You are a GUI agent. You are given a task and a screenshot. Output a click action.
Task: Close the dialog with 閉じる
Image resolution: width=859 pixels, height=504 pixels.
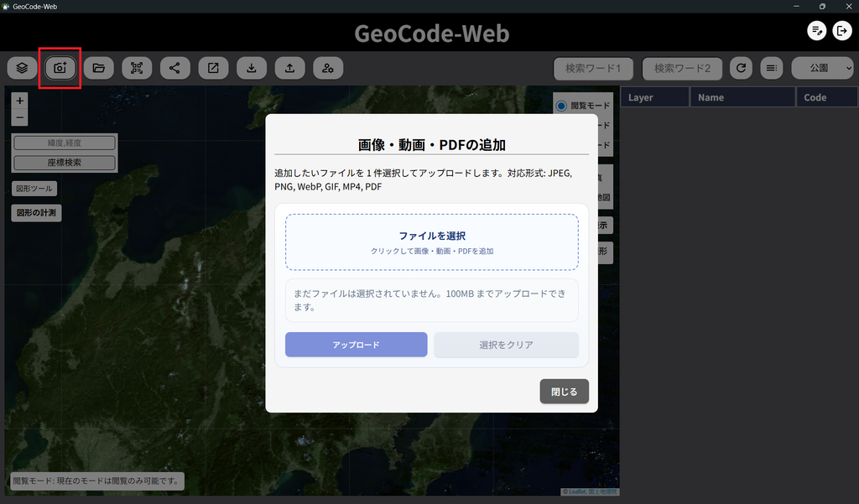pyautogui.click(x=565, y=392)
